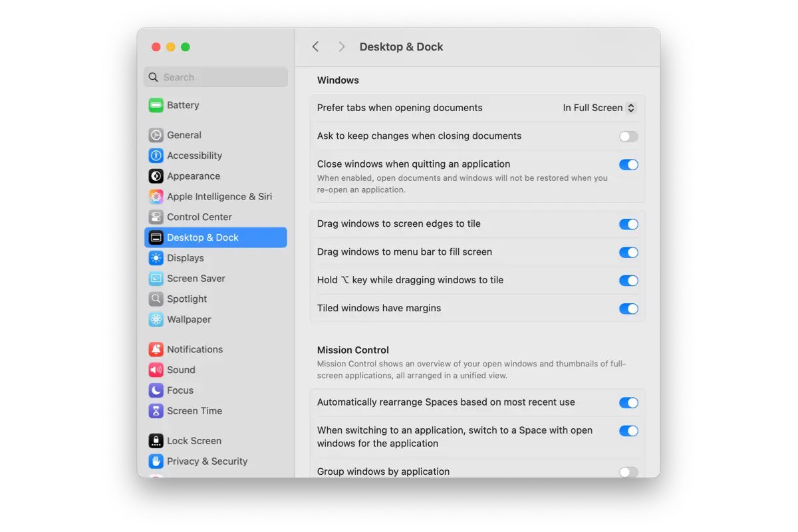This screenshot has height=532, width=798.
Task: Select the General gear icon
Action: tap(156, 135)
